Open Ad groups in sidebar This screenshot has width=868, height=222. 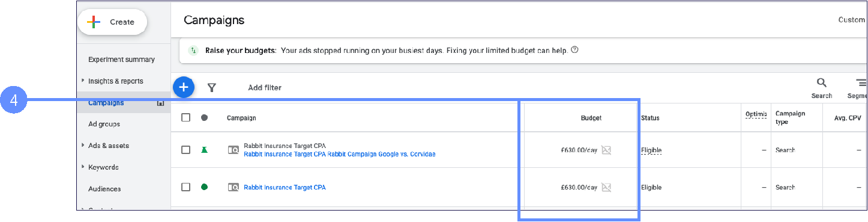coord(104,124)
